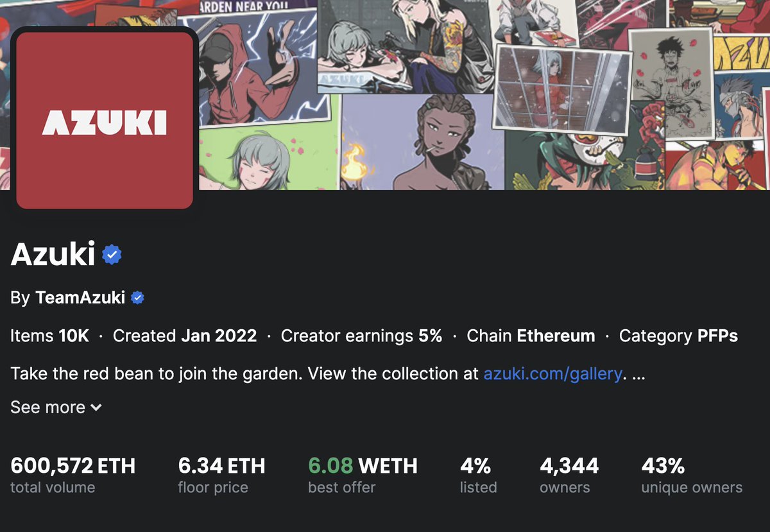This screenshot has height=532, width=770.
Task: Click the Creator earnings 5% info
Action: click(x=361, y=336)
